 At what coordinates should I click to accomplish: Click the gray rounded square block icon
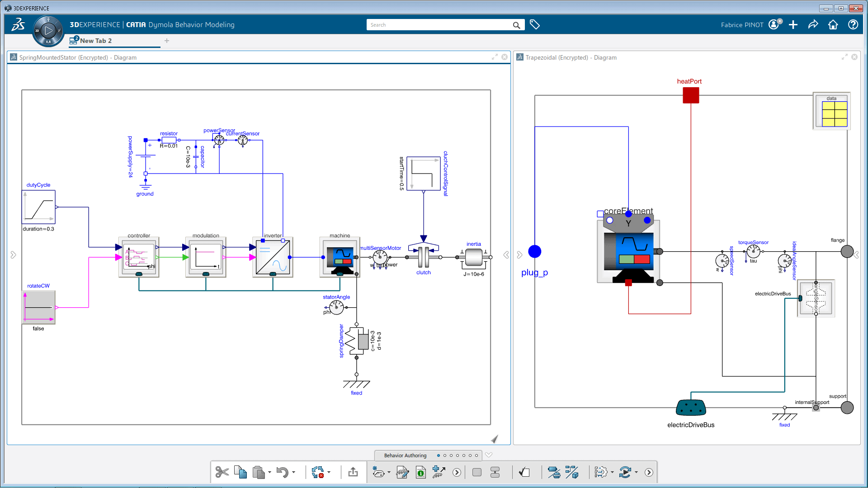coord(476,472)
